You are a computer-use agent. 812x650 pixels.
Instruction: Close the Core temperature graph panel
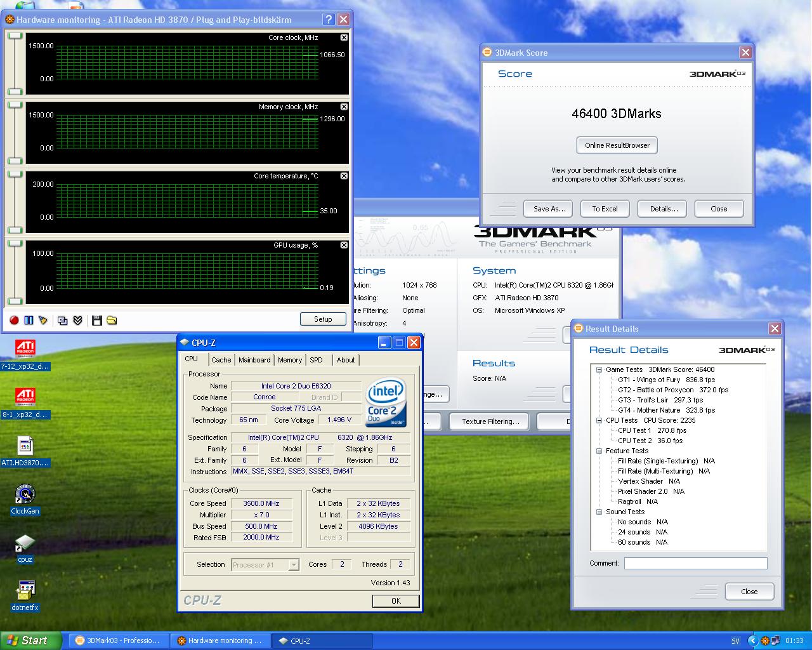pos(344,176)
